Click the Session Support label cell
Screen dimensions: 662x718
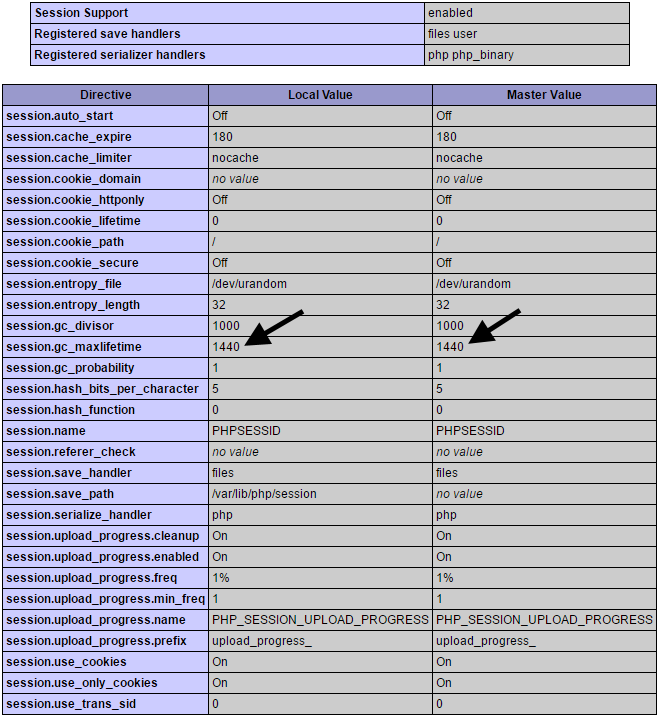tap(228, 13)
